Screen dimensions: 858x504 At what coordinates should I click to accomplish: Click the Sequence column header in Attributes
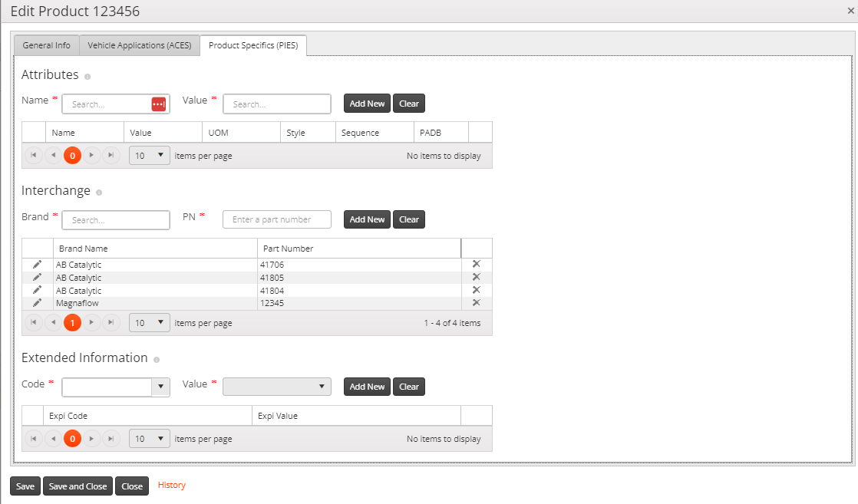(375, 133)
